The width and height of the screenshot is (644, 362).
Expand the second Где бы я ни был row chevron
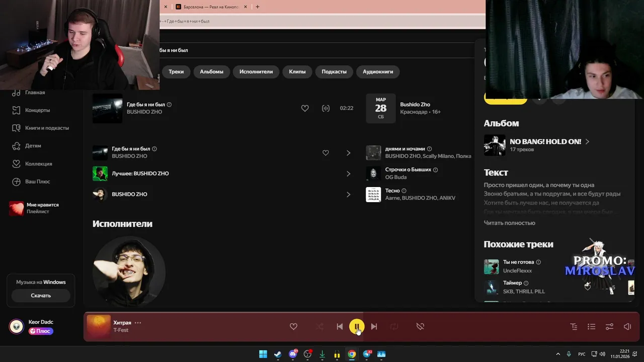[348, 153]
